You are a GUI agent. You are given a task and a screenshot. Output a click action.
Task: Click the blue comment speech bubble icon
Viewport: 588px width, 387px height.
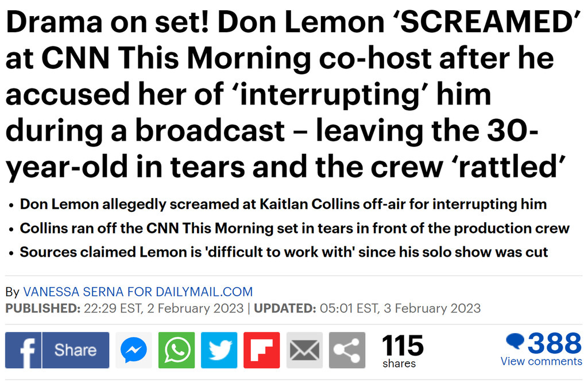pyautogui.click(x=514, y=342)
